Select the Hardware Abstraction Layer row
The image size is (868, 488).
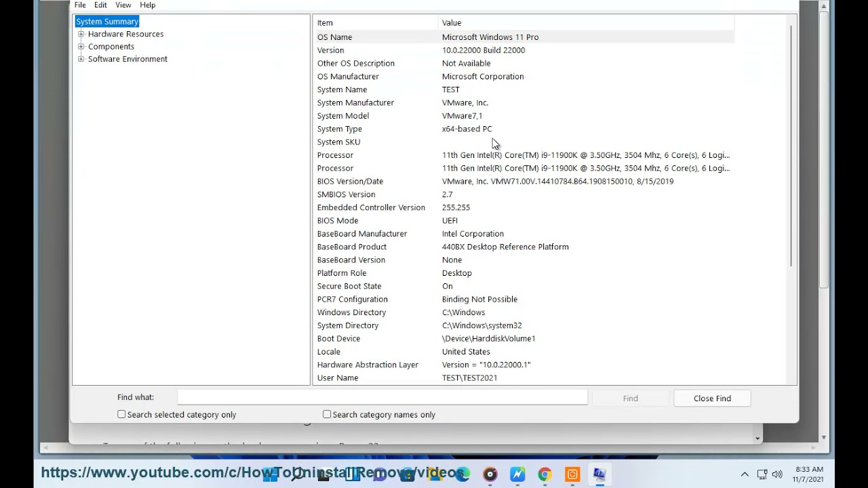[x=524, y=365]
